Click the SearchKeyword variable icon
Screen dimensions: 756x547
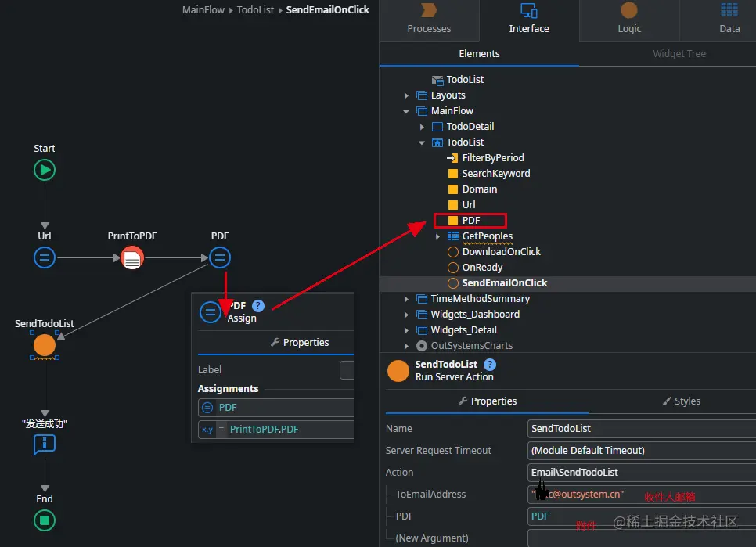coord(452,174)
